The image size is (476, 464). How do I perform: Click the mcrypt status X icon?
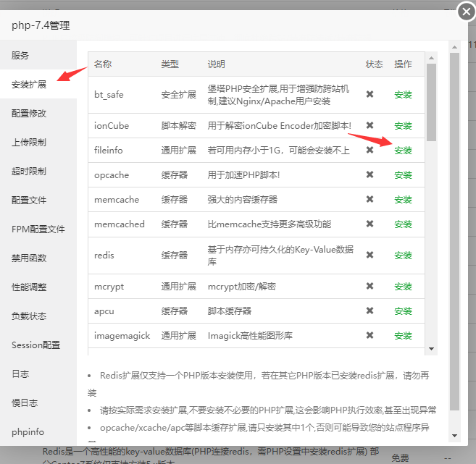pyautogui.click(x=369, y=286)
